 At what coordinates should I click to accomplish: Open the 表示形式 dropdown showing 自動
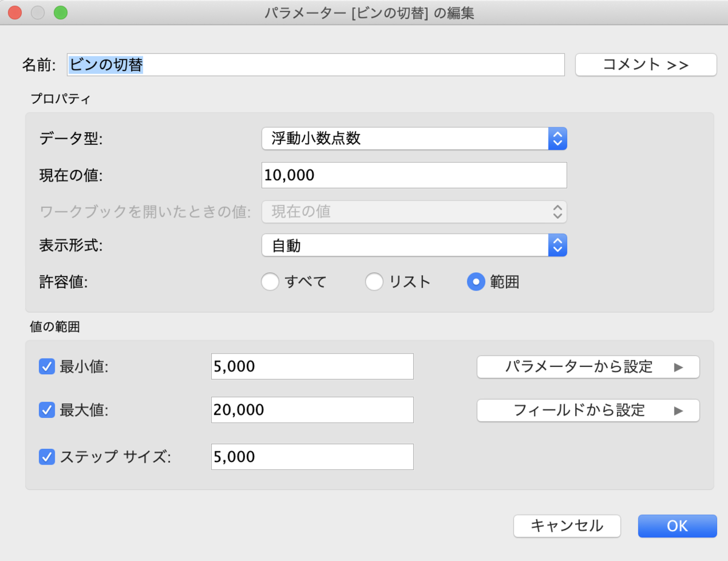click(x=414, y=246)
